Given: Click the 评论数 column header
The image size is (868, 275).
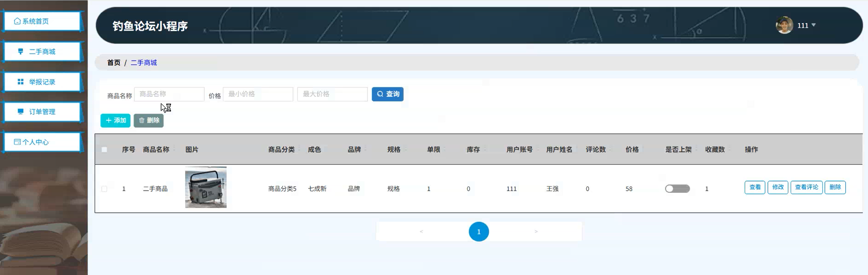Looking at the screenshot, I should (596, 150).
